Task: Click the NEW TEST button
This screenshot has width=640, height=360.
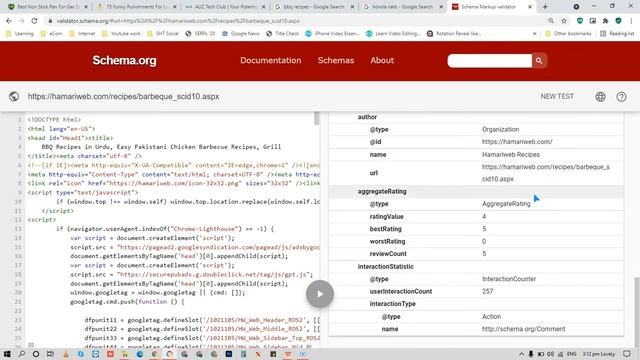Action: tap(557, 96)
